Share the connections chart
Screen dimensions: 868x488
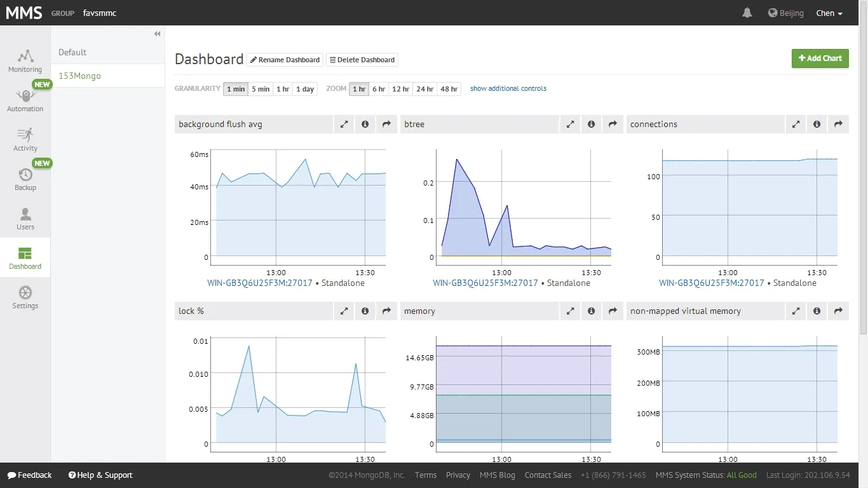[838, 124]
